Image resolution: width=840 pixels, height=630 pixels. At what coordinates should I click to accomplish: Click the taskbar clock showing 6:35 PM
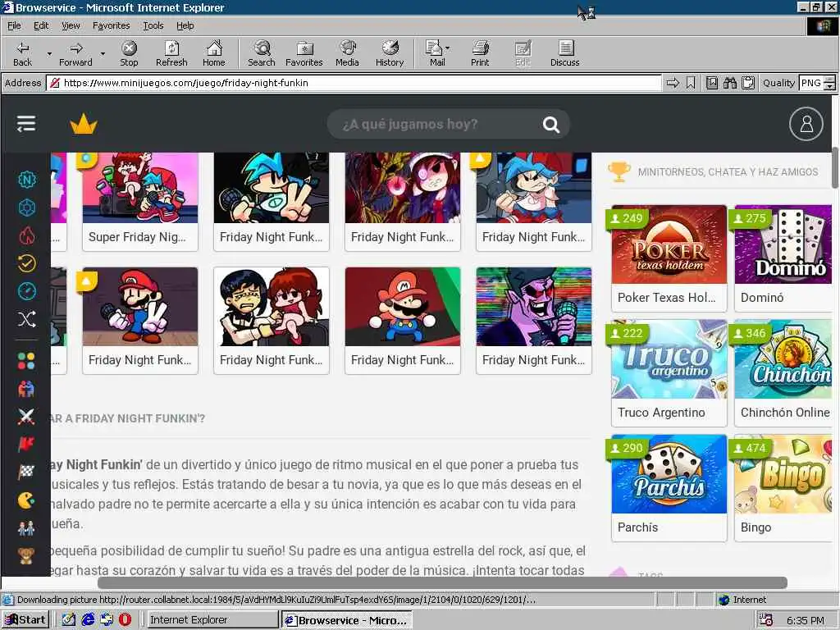click(806, 620)
